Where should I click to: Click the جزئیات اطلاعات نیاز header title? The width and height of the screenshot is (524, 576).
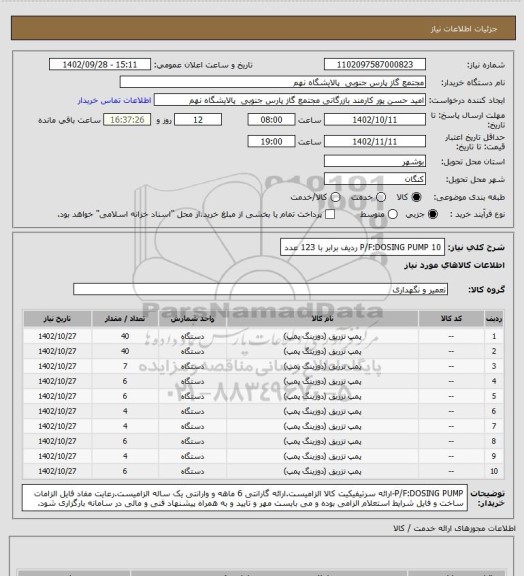click(x=464, y=29)
